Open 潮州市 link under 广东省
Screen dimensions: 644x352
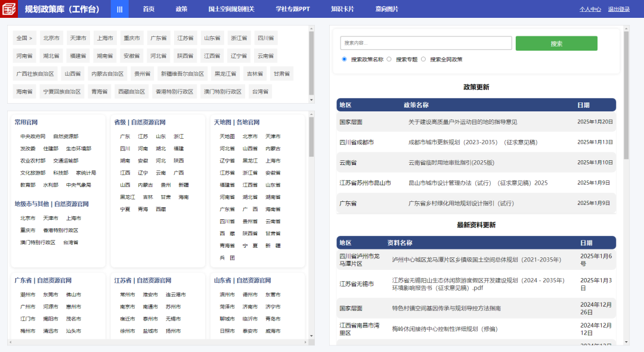pyautogui.click(x=28, y=295)
